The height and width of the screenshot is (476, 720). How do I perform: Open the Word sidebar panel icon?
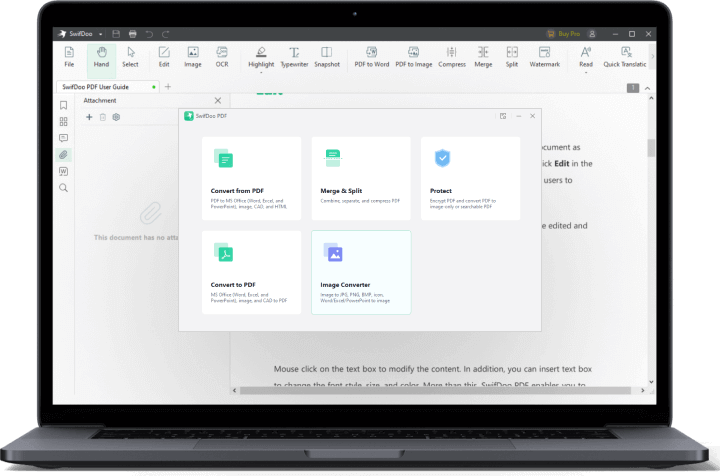63,171
